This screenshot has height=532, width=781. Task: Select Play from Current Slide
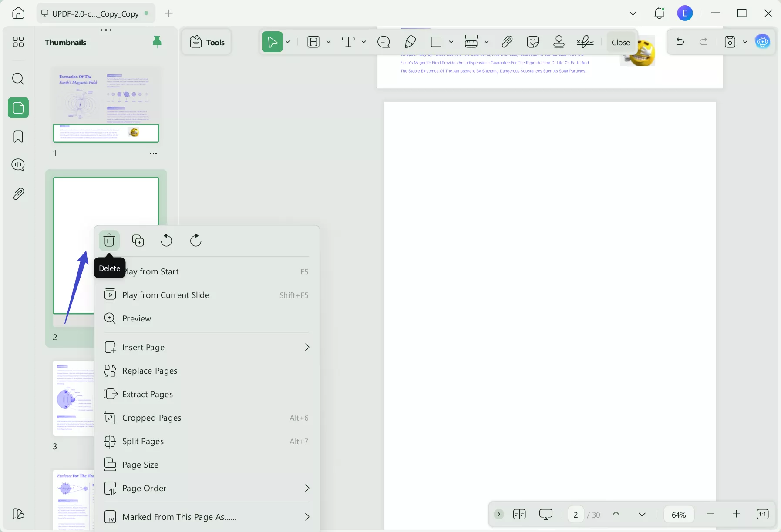pyautogui.click(x=166, y=295)
